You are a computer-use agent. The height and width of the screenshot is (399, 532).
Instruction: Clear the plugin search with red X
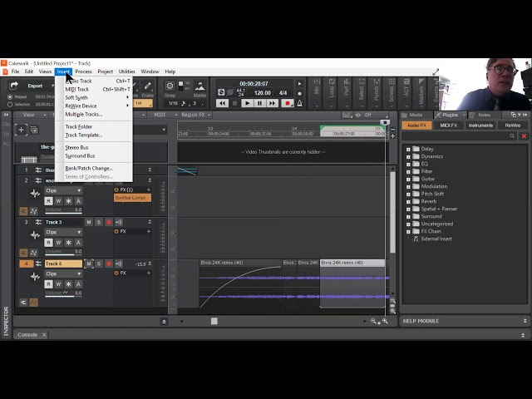[x=524, y=136]
